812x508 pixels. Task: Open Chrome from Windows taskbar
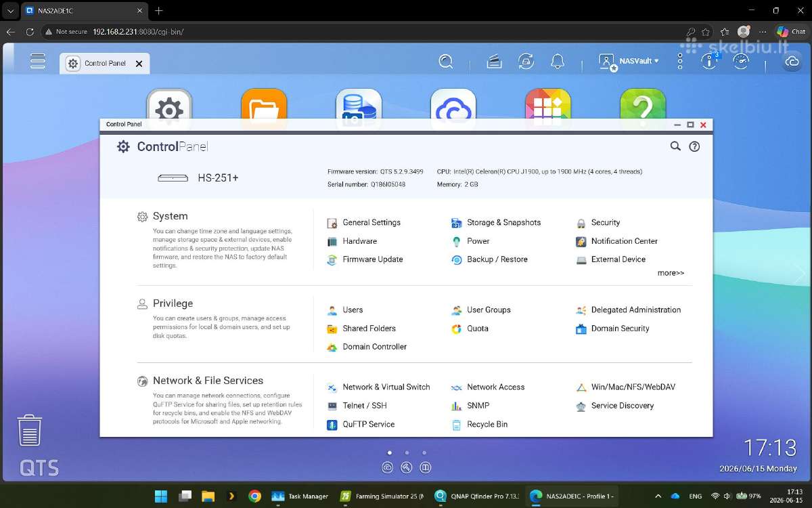254,496
